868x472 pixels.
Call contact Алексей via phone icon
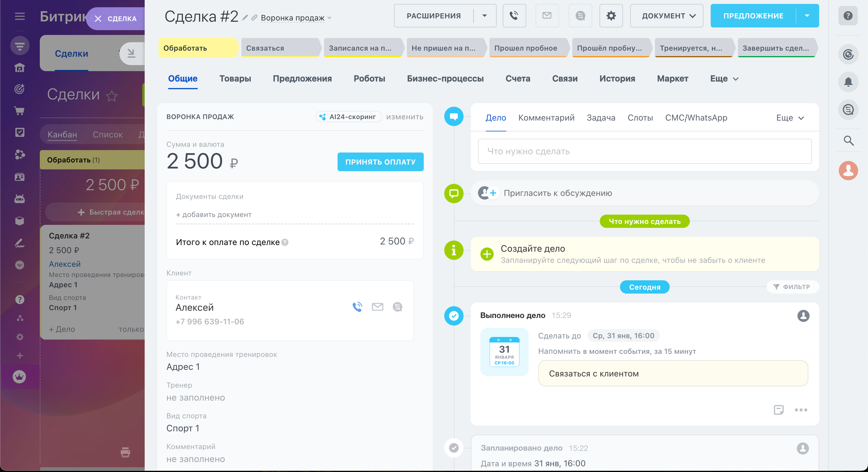357,307
